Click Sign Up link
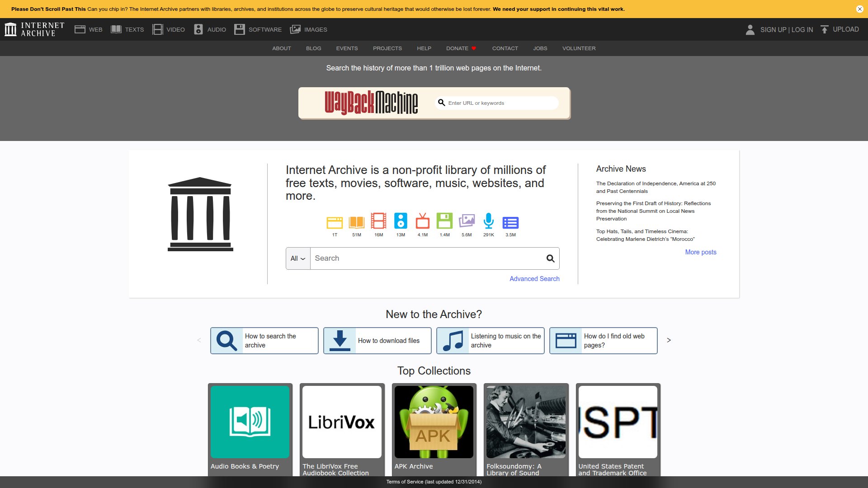Image resolution: width=868 pixels, height=488 pixels. 774,30
